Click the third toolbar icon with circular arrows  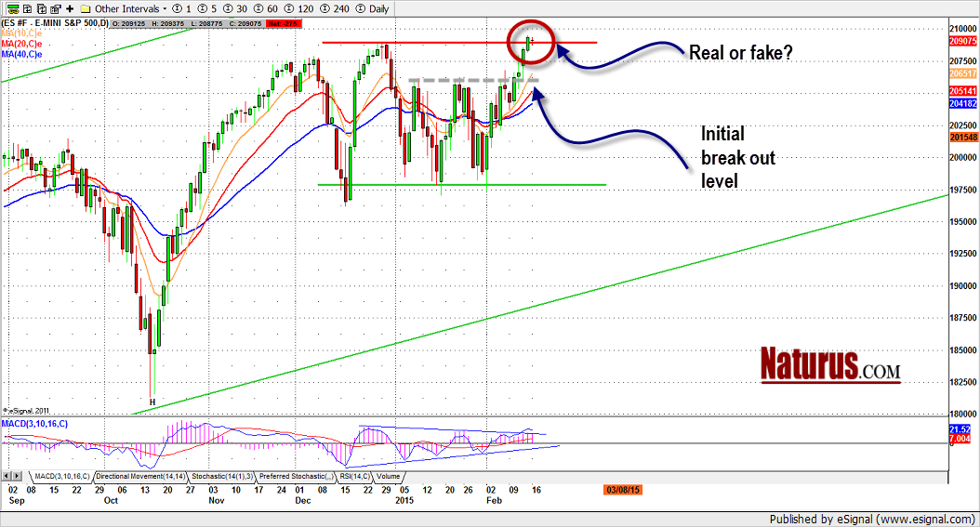click(40, 7)
